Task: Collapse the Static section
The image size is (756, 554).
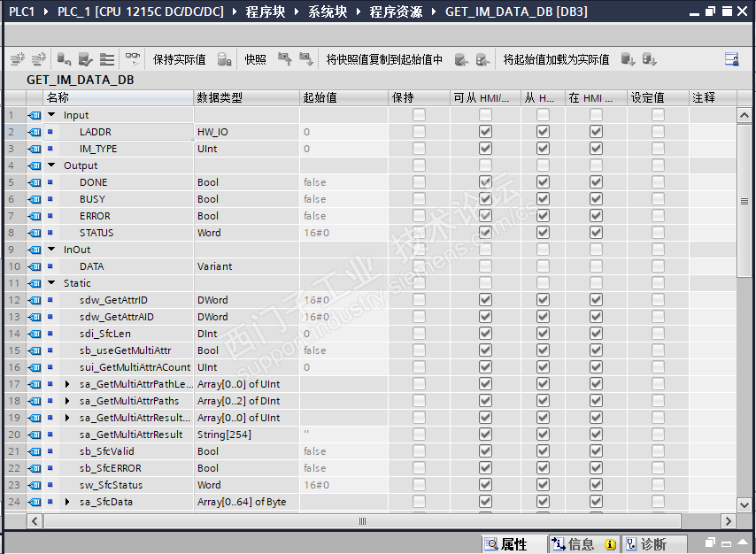Action: coord(51,283)
